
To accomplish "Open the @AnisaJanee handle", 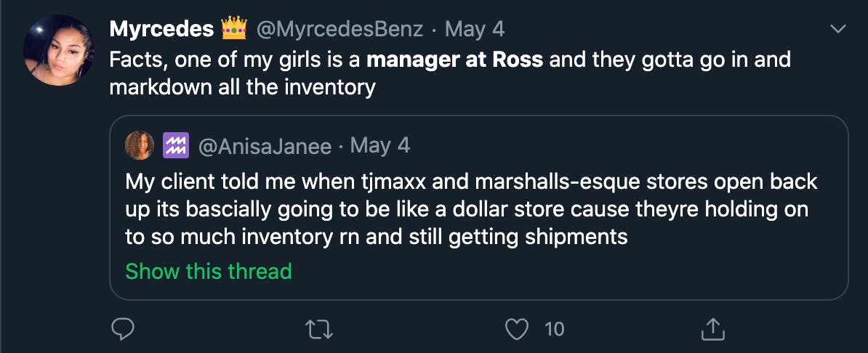I will pos(264,146).
